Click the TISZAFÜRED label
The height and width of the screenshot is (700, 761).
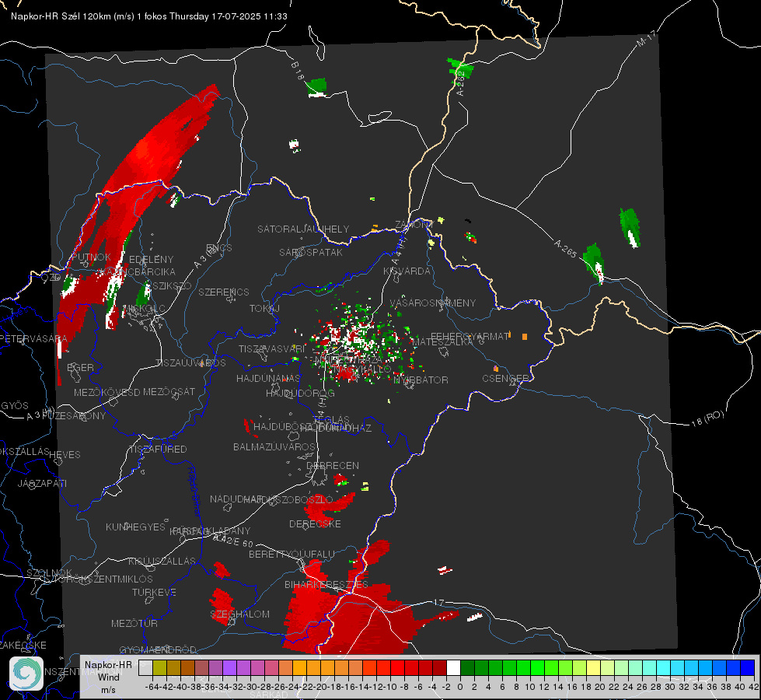pos(158,450)
